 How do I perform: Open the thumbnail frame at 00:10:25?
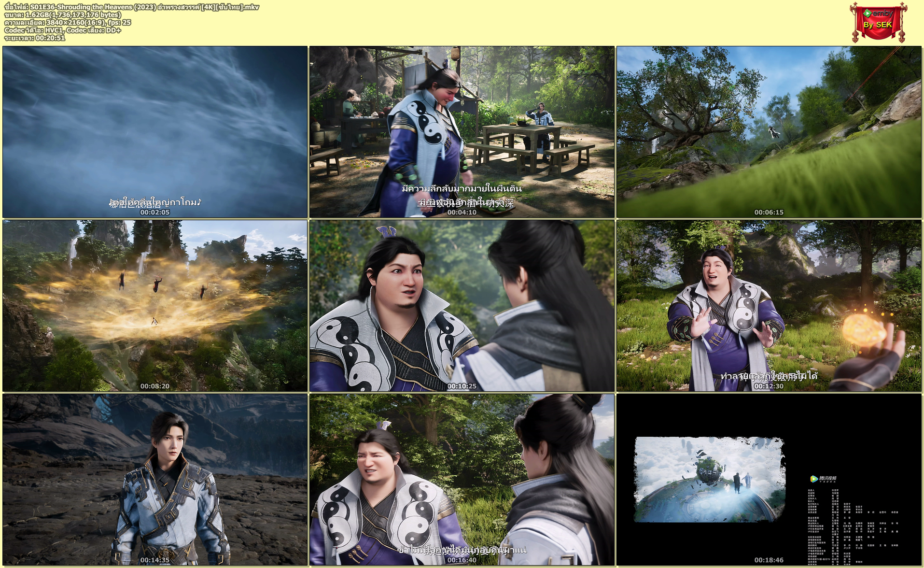tap(462, 306)
